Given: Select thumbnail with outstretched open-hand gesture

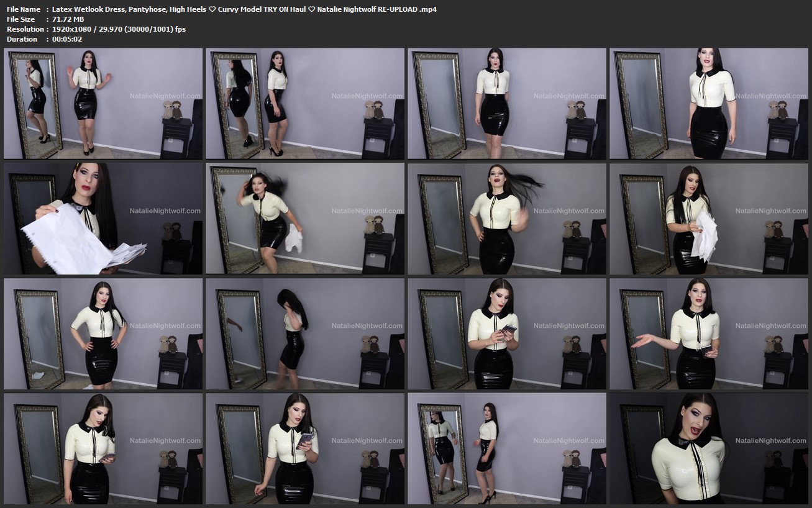Looking at the screenshot, I should pyautogui.click(x=709, y=333).
